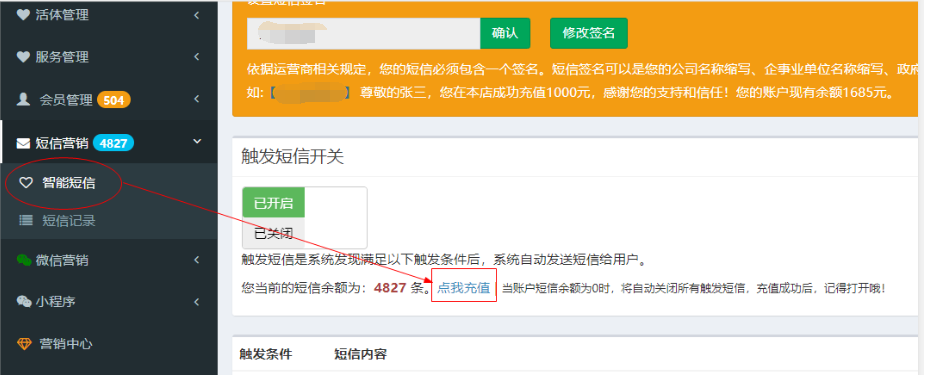Open the 活体管理 sidebar menu
Viewport: 925px width, 376px height.
tap(109, 15)
